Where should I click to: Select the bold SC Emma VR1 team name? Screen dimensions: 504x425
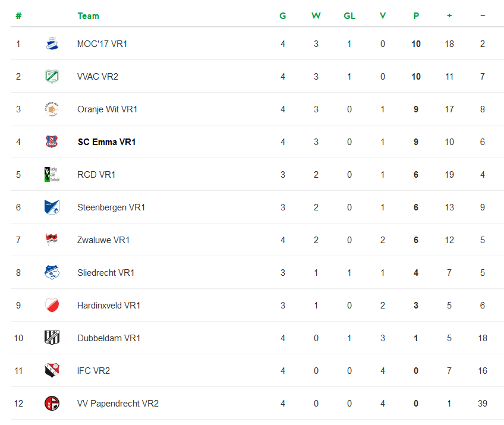coord(107,142)
